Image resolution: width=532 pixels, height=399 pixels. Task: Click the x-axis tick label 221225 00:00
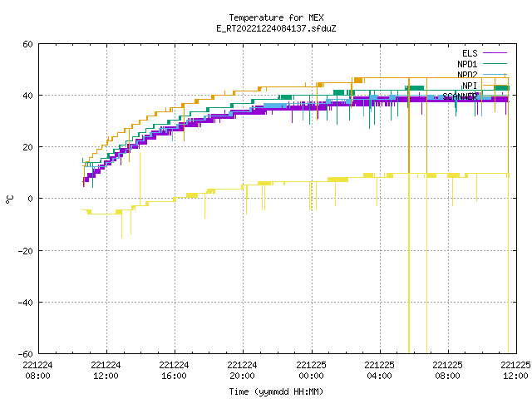click(311, 371)
